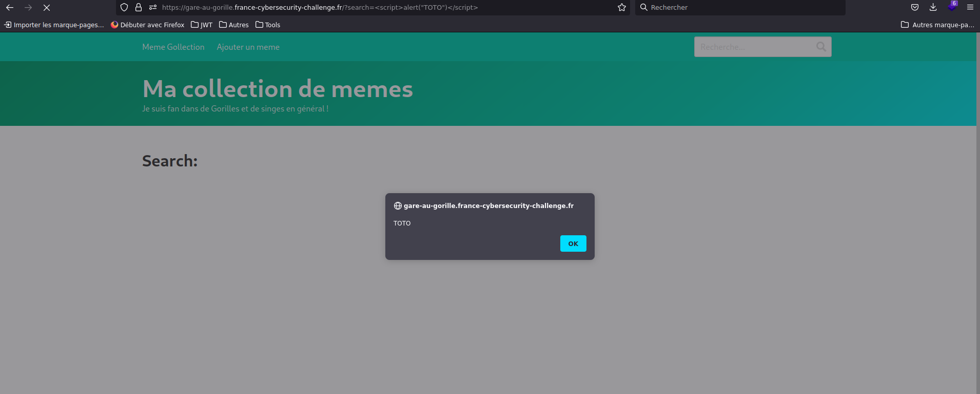Image resolution: width=980 pixels, height=394 pixels.
Task: Open the Tools bookmarks folder
Action: [x=268, y=25]
